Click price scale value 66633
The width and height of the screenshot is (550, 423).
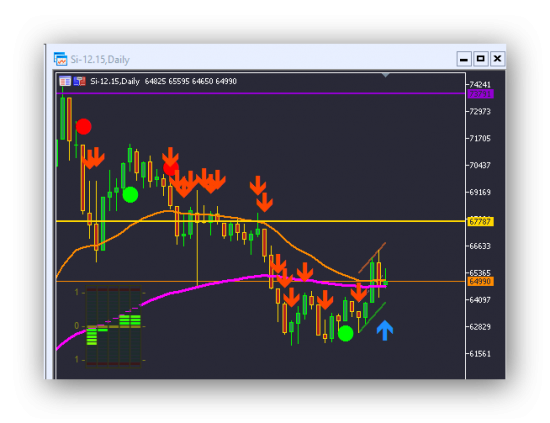click(x=480, y=246)
